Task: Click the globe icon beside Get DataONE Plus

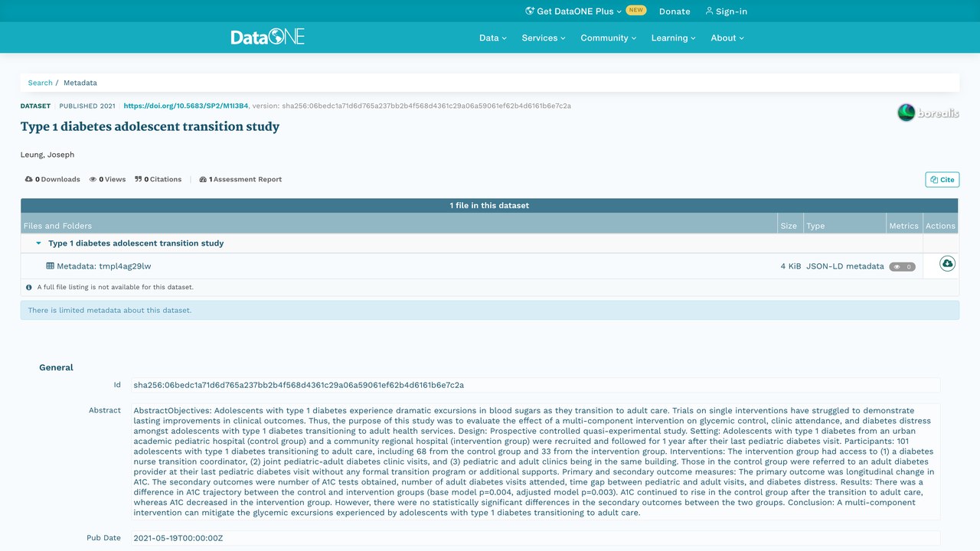Action: coord(530,11)
